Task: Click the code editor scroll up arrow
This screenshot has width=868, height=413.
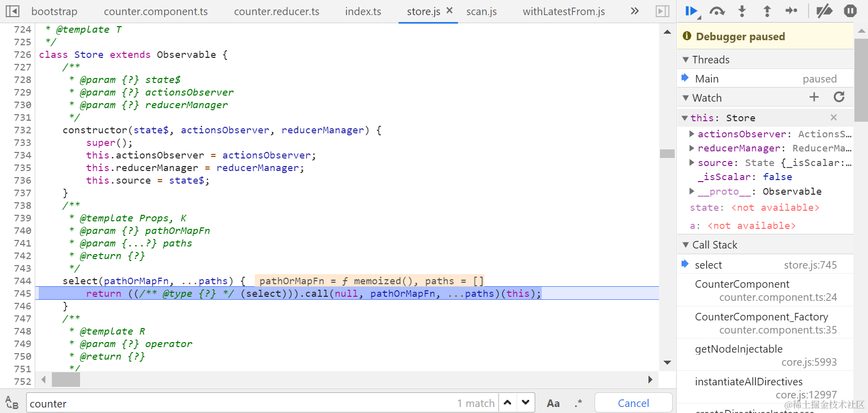Action: point(667,32)
